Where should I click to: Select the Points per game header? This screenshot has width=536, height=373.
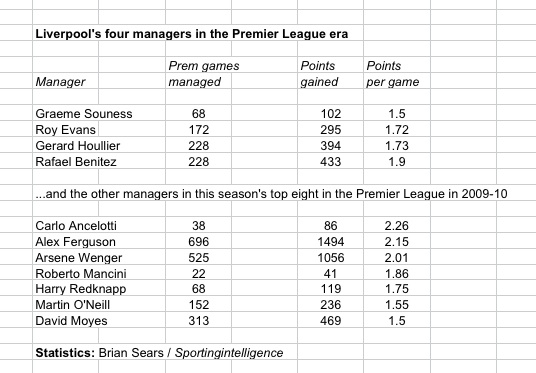[392, 74]
